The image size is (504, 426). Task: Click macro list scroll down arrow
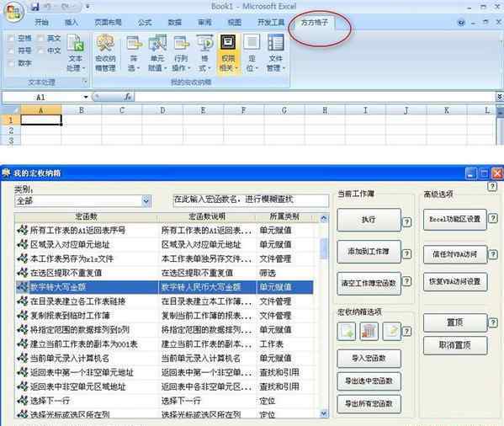coord(324,413)
